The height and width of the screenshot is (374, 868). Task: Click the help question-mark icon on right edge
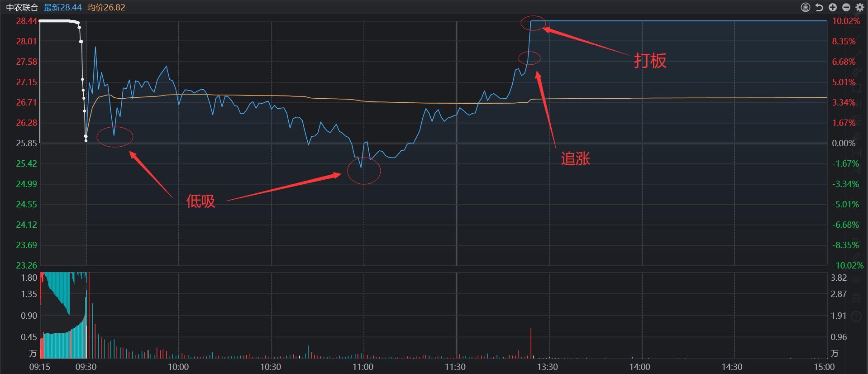(856, 316)
